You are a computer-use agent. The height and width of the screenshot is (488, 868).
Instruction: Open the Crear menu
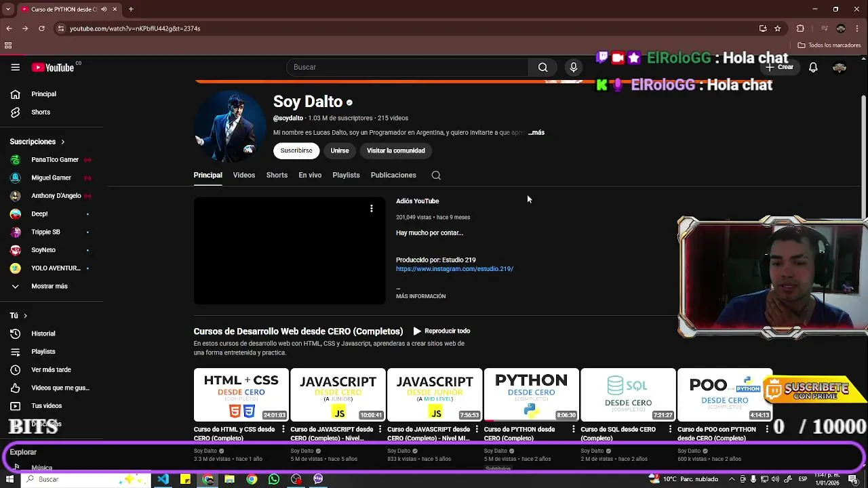780,67
